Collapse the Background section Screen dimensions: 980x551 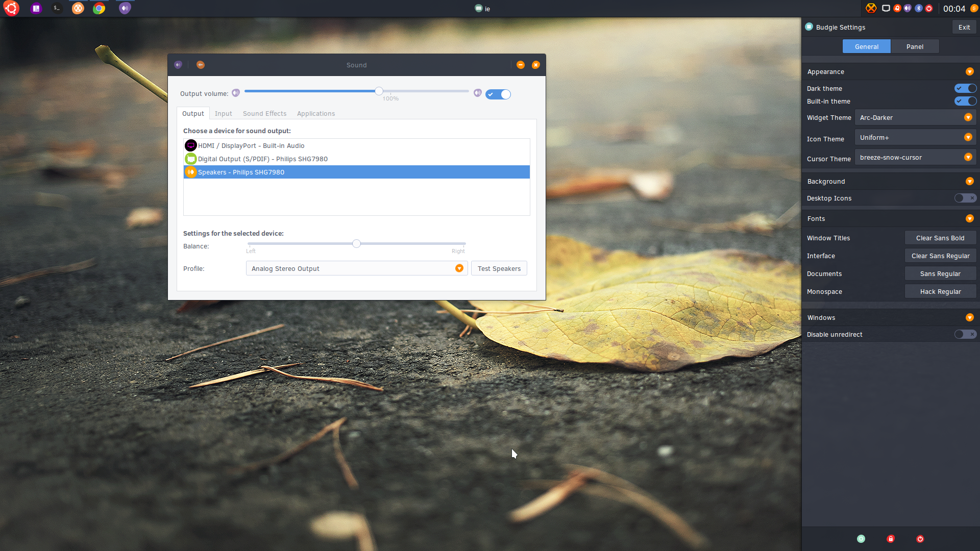970,181
